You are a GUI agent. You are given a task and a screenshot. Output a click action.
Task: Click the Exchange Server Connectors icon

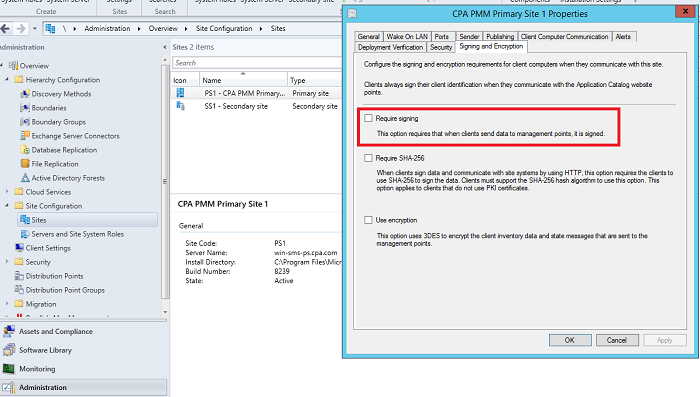click(x=25, y=136)
